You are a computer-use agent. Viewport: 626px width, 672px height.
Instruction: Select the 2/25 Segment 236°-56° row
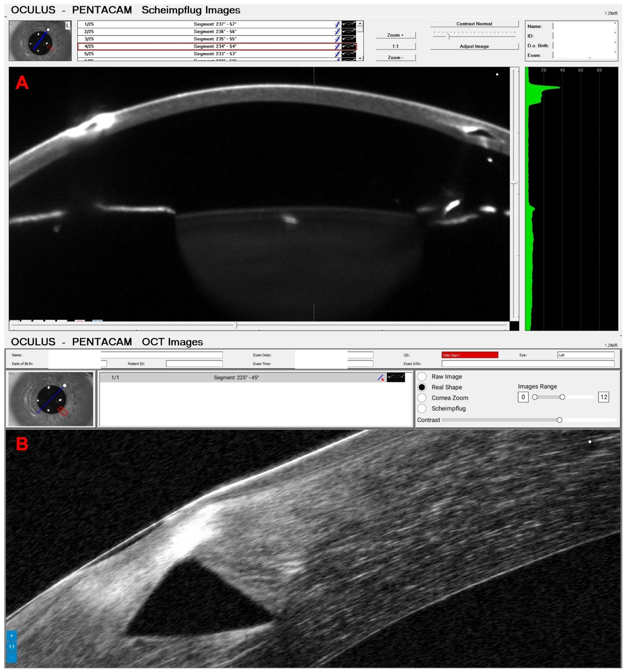point(217,31)
